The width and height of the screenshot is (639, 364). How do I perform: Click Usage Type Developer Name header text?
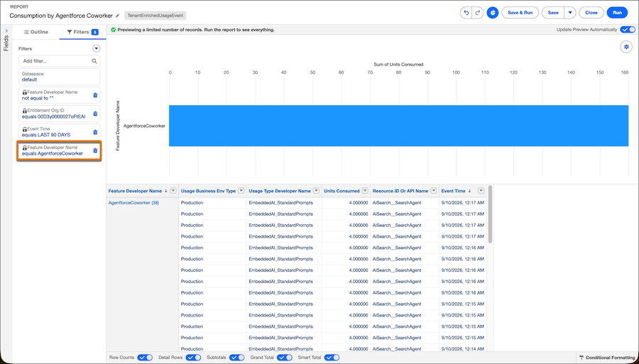coord(280,191)
